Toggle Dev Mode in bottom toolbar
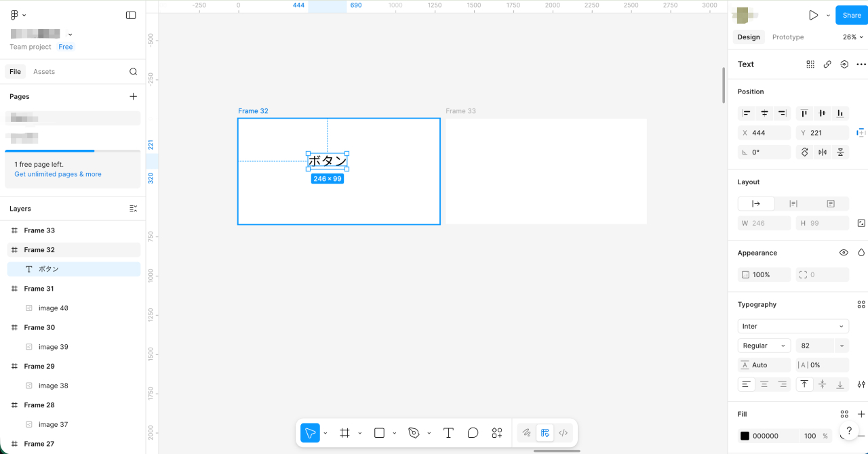This screenshot has width=868, height=454. click(x=563, y=433)
